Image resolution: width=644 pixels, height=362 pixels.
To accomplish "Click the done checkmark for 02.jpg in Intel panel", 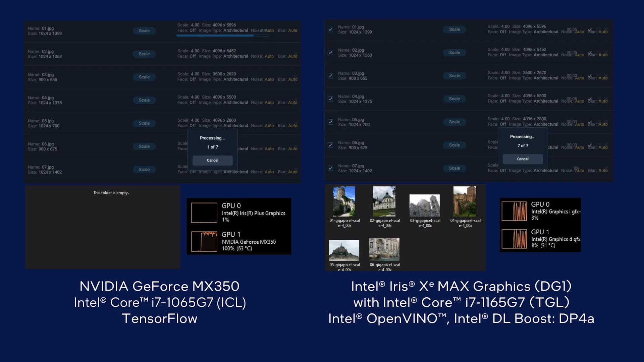I will tap(590, 53).
